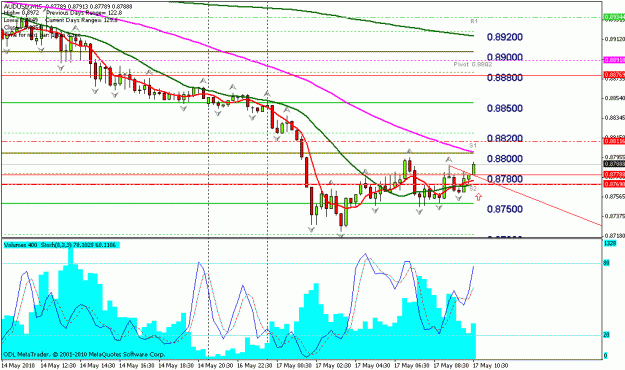The image size is (625, 370).
Task: Click the AUDUSD M15 chart title
Action: pos(23,6)
